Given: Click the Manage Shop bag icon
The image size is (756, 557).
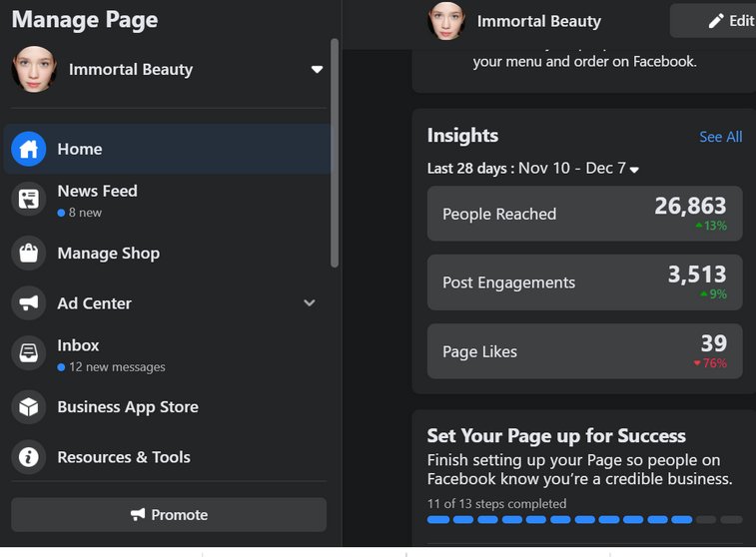Looking at the screenshot, I should coord(28,253).
